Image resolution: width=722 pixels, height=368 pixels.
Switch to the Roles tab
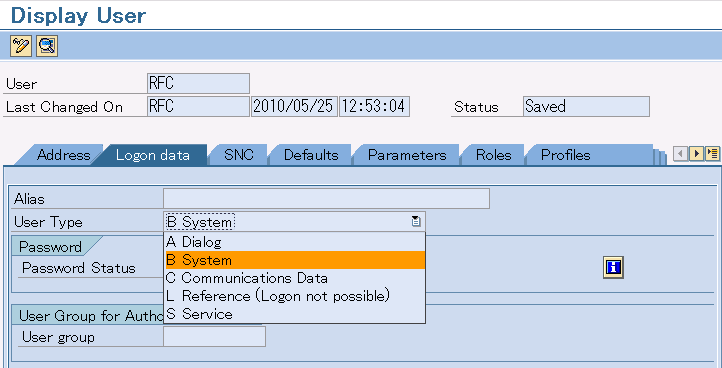click(493, 155)
